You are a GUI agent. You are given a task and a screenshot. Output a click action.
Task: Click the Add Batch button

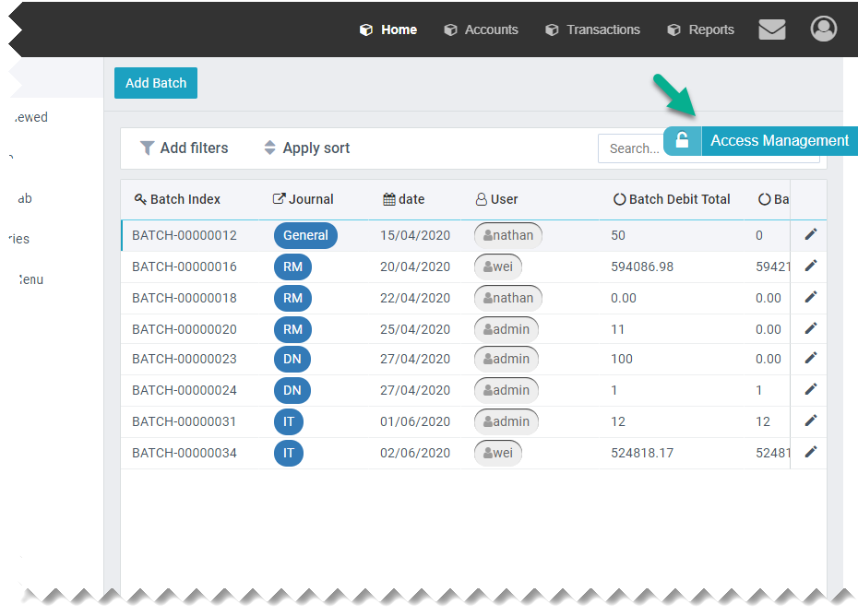156,83
